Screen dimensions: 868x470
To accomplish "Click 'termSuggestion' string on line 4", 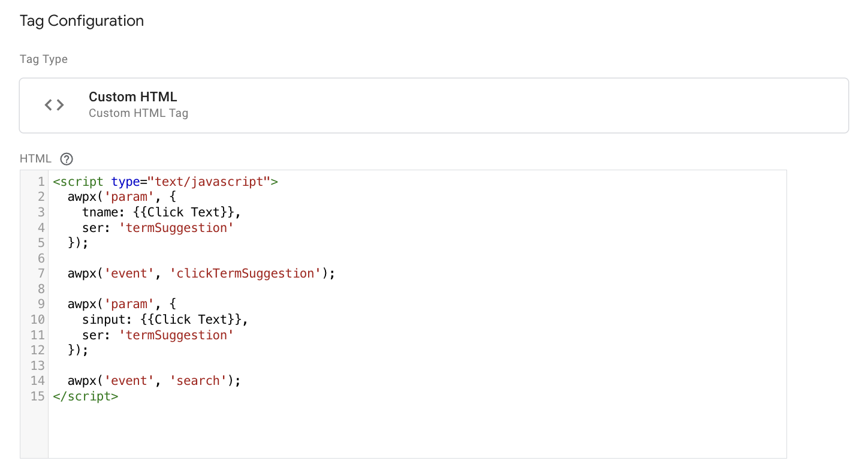I will (176, 228).
